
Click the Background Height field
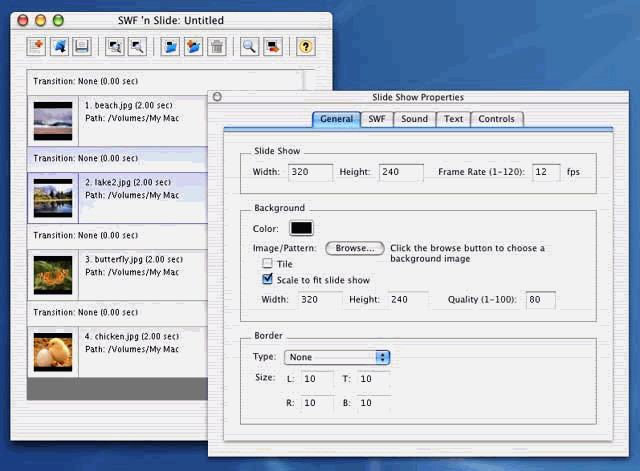tap(408, 300)
